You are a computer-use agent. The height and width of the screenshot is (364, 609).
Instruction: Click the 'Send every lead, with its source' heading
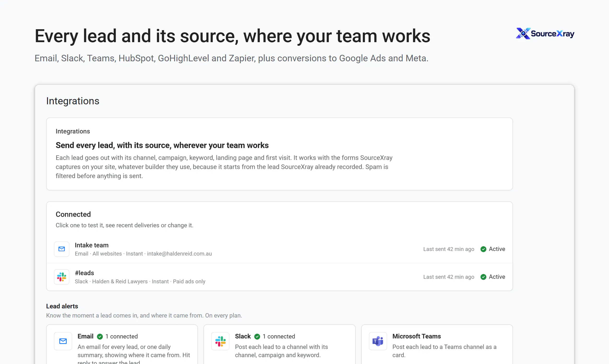(162, 145)
